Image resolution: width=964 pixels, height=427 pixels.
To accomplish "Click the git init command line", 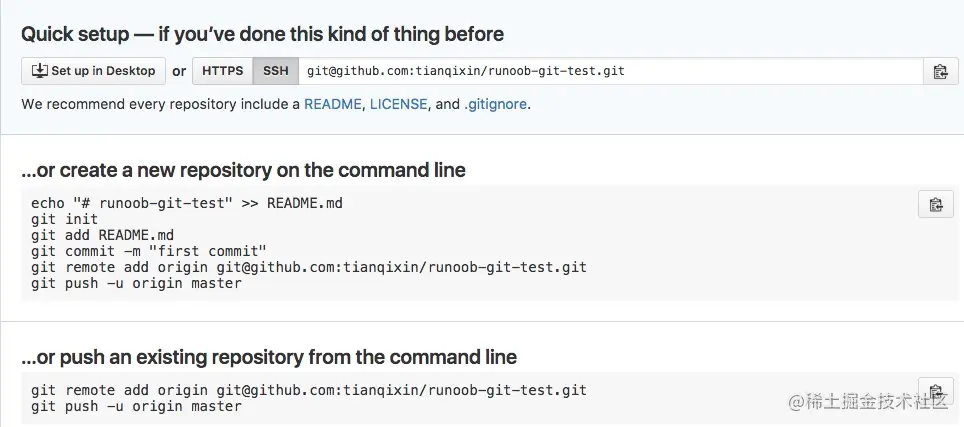I will pos(65,219).
